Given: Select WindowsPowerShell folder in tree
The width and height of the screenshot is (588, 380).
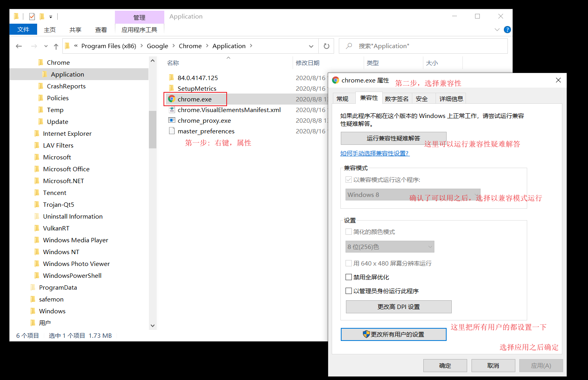Looking at the screenshot, I should [72, 275].
